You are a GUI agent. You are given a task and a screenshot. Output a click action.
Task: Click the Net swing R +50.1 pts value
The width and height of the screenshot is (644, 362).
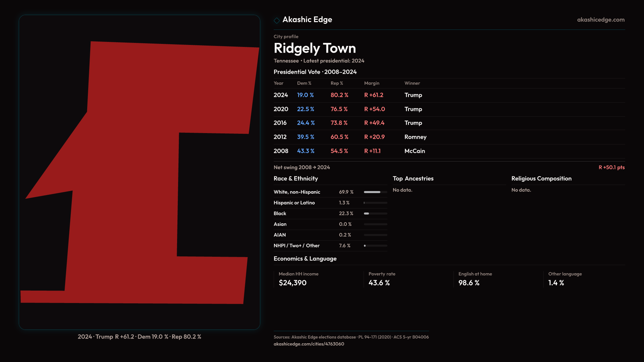[611, 167]
